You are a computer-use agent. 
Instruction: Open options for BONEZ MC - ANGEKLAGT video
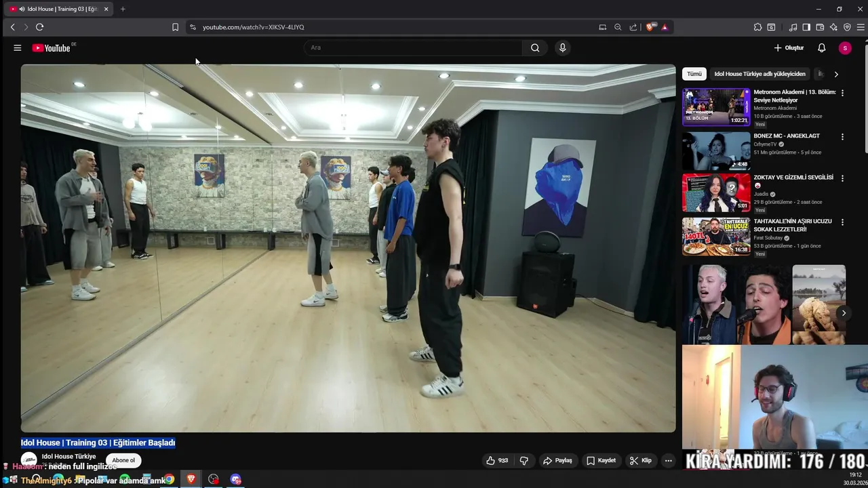pyautogui.click(x=843, y=137)
